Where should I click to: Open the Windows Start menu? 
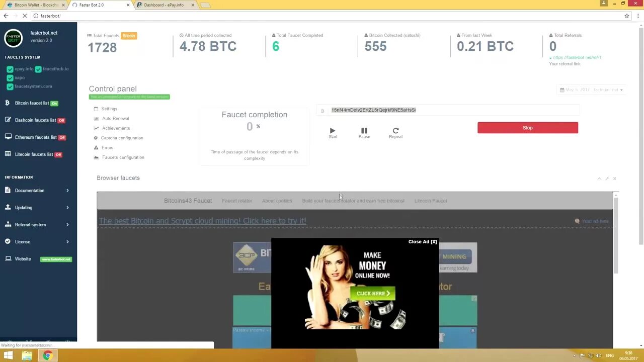pyautogui.click(x=9, y=355)
